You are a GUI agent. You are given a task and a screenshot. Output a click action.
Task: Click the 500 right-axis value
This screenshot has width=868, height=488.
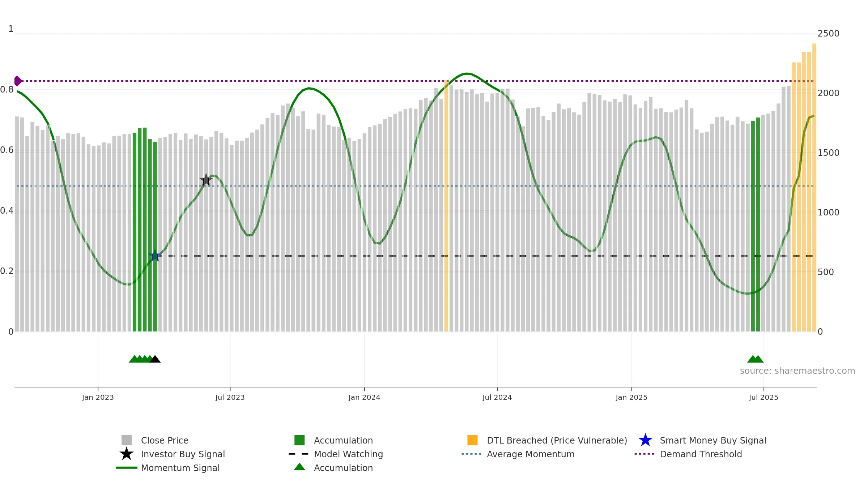[826, 272]
